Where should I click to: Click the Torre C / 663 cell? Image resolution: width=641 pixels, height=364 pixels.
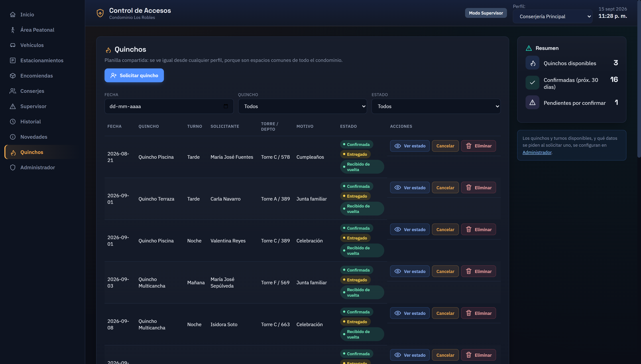coord(275,324)
